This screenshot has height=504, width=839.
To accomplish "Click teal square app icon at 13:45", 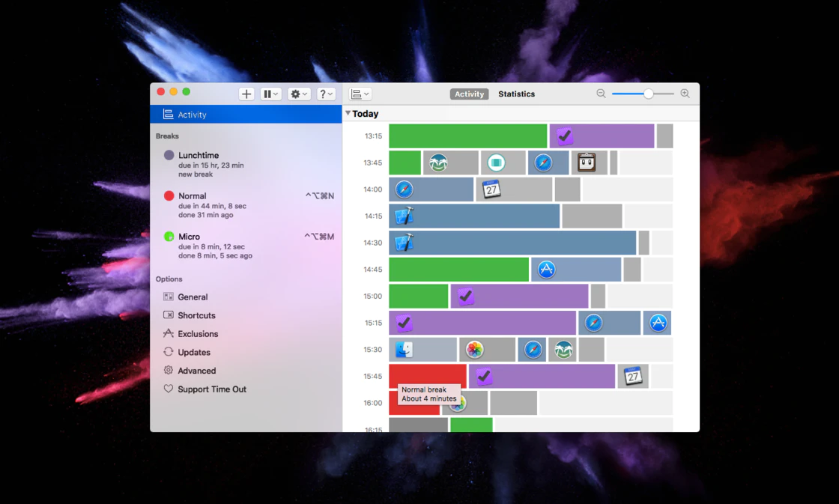I will coord(496,163).
